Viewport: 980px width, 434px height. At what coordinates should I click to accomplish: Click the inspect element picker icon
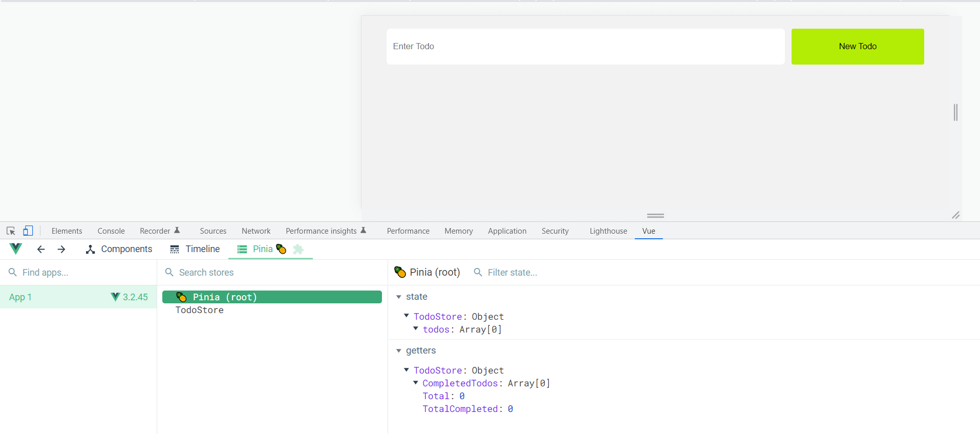click(x=11, y=231)
